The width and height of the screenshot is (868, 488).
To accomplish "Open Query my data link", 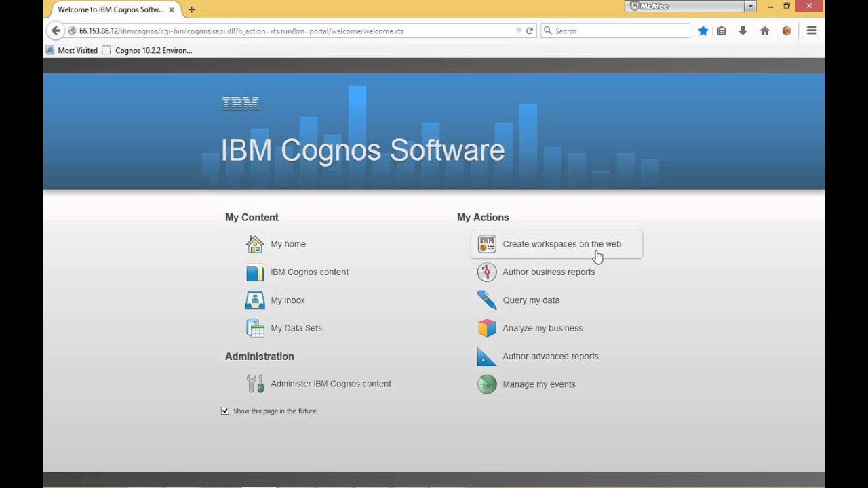I will (531, 300).
